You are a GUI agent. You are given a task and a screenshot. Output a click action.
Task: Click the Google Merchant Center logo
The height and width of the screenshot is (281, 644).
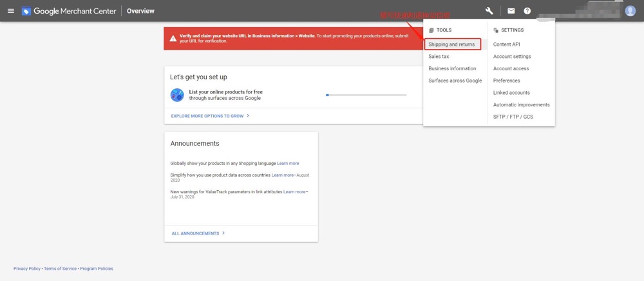pyautogui.click(x=69, y=11)
